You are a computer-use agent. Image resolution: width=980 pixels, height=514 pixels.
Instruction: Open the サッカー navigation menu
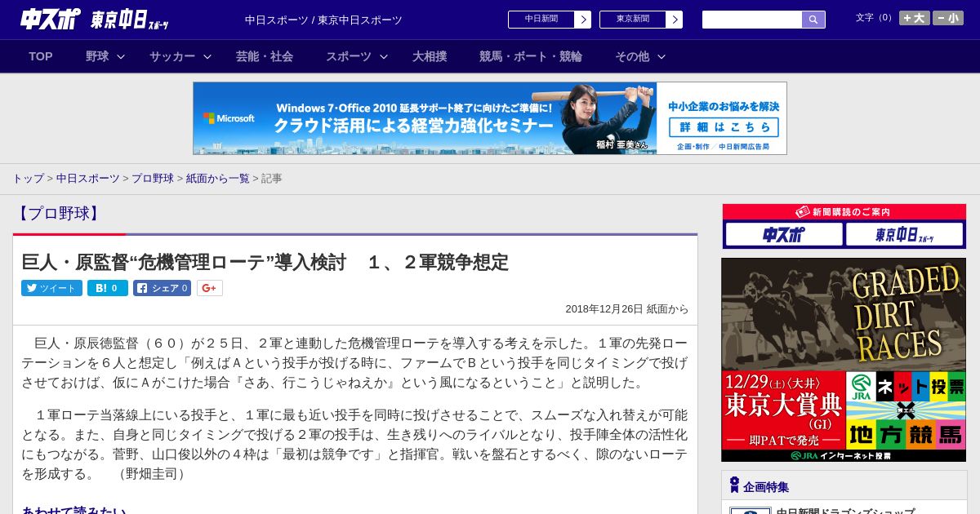[x=172, y=56]
